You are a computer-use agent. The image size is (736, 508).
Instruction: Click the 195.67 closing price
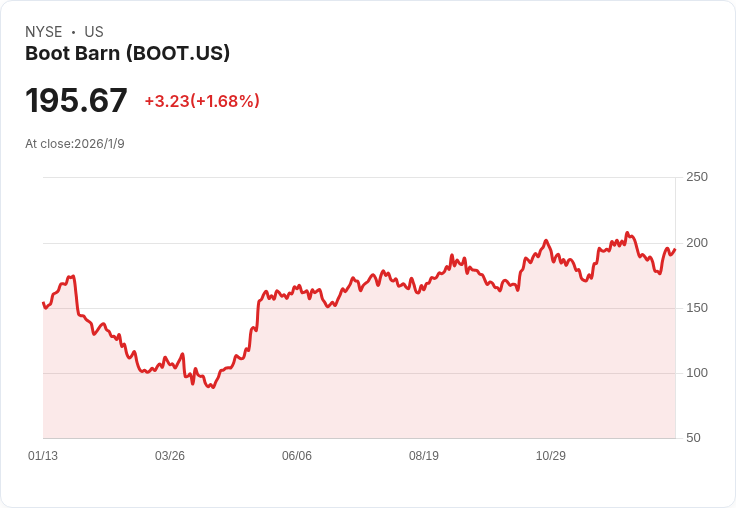pos(76,101)
